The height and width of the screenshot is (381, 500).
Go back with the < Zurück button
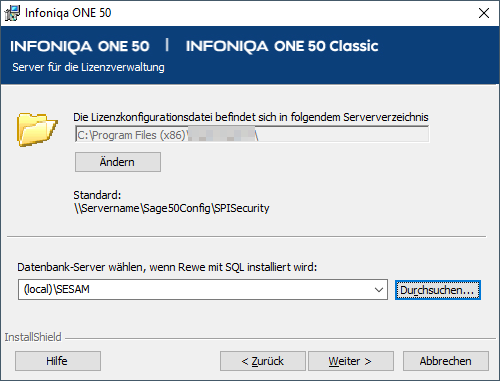[x=263, y=361]
